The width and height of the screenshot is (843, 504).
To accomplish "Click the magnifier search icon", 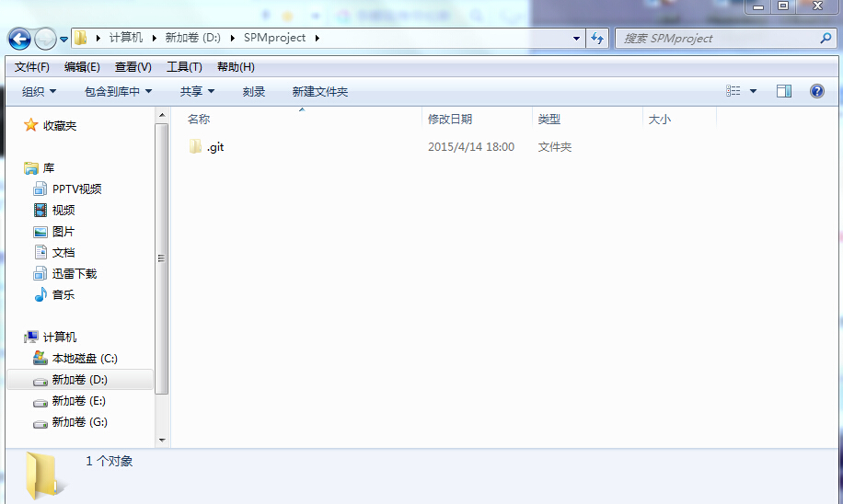I will [826, 38].
